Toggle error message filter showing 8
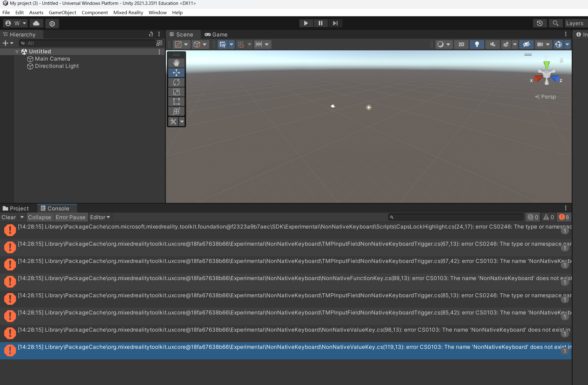Screen dimensions: 588x385 click(564, 217)
